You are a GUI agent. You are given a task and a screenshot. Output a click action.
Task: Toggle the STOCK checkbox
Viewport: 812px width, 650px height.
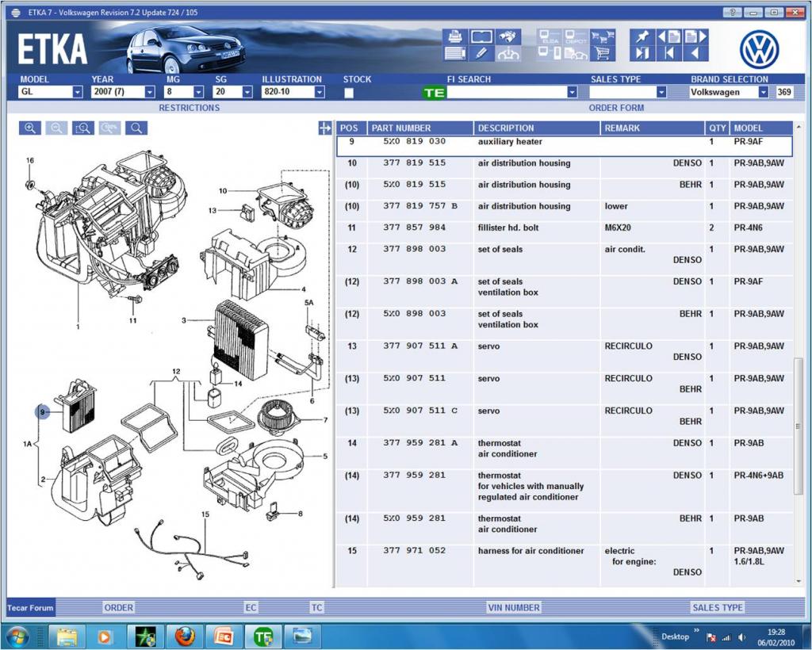(349, 93)
